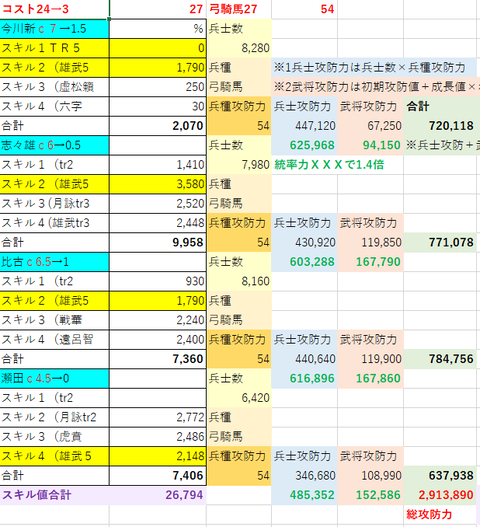
Task: Select the cell 'スキル3 (戦華'
Action: [54, 320]
